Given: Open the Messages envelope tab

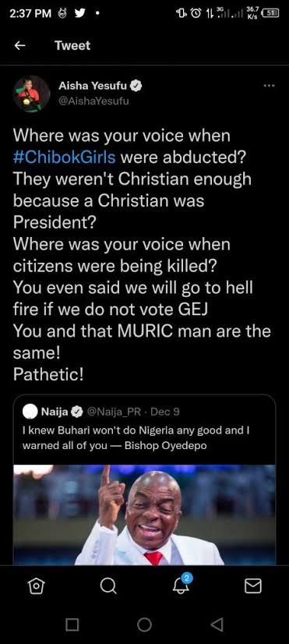Looking at the screenshot, I should [253, 586].
